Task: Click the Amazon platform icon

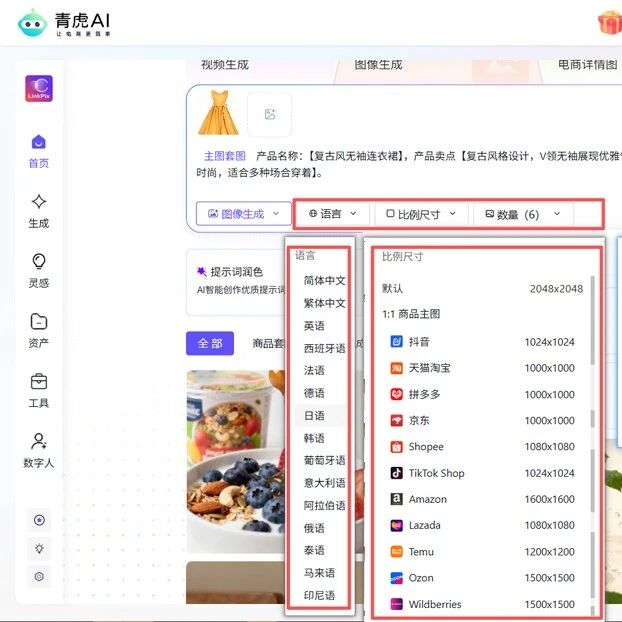Action: (x=396, y=499)
